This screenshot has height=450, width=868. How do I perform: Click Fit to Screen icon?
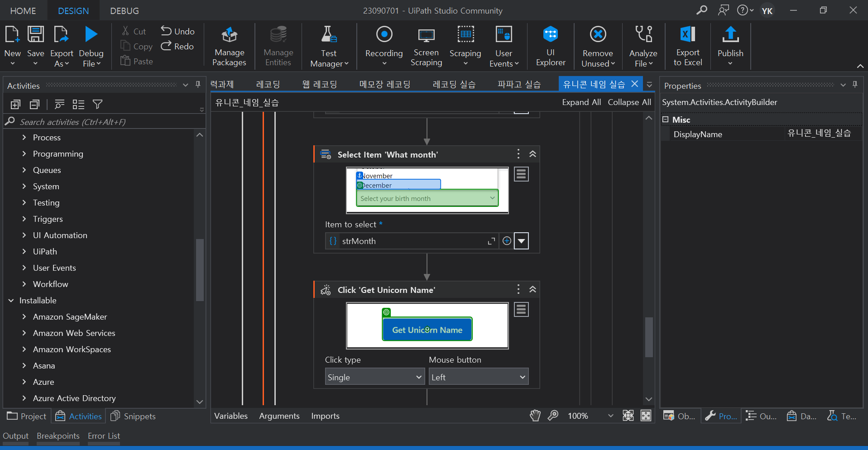(628, 416)
